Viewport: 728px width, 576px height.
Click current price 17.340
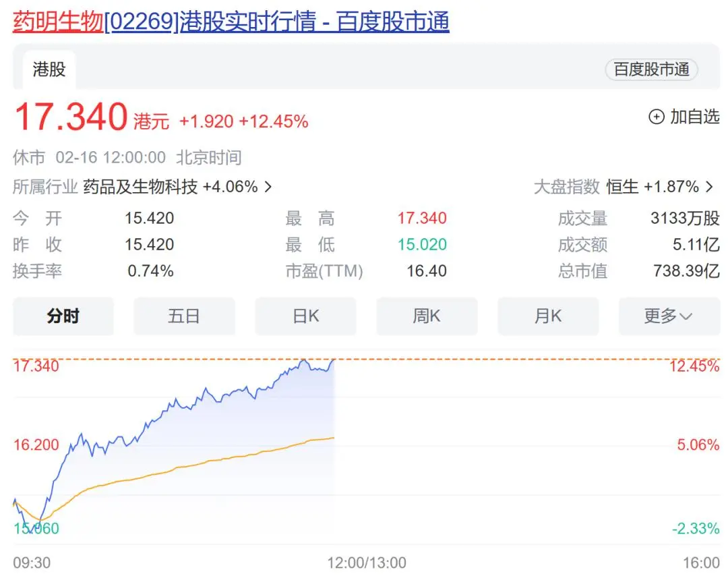(x=71, y=116)
